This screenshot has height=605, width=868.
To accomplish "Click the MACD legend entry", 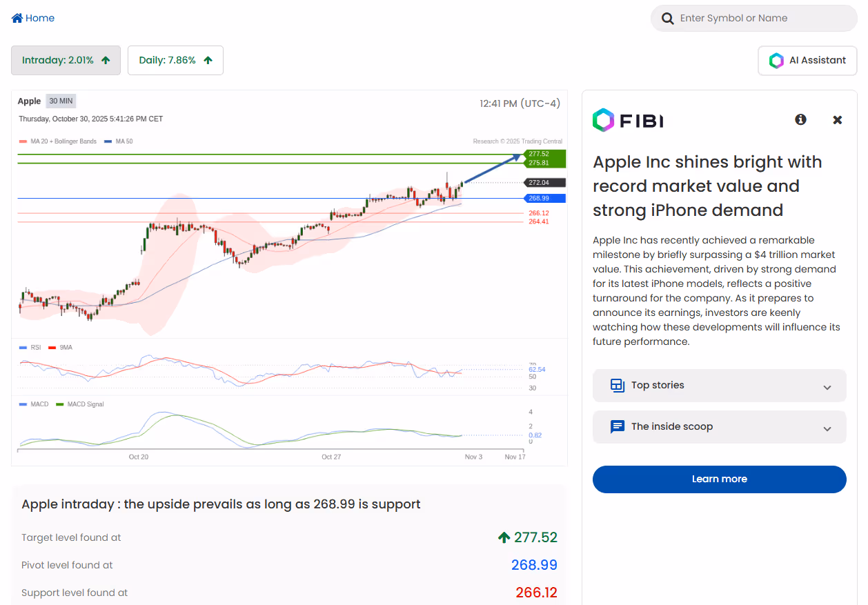I will [34, 404].
